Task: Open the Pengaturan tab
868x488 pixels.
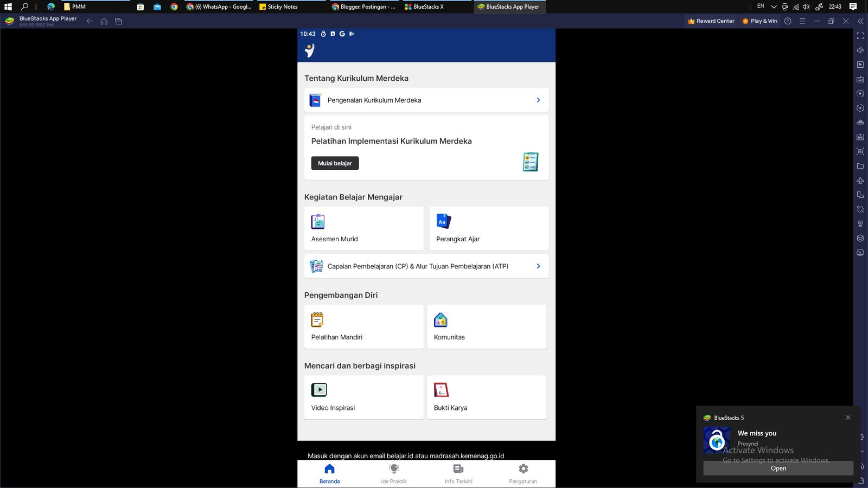Action: pyautogui.click(x=523, y=473)
